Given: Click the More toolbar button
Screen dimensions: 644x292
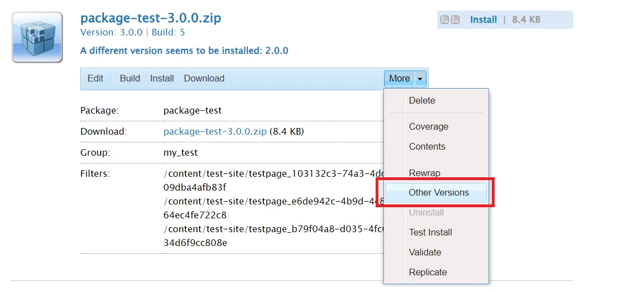Looking at the screenshot, I should (399, 79).
